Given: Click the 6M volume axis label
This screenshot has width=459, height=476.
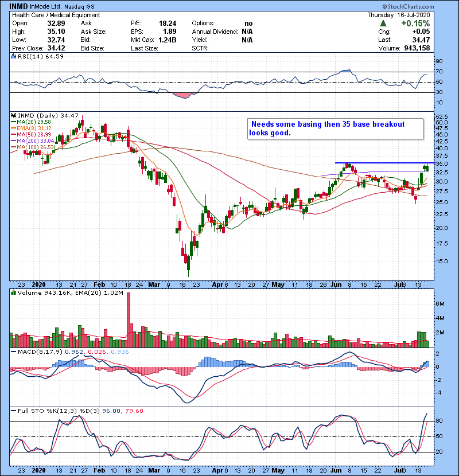Looking at the screenshot, I should [440, 304].
